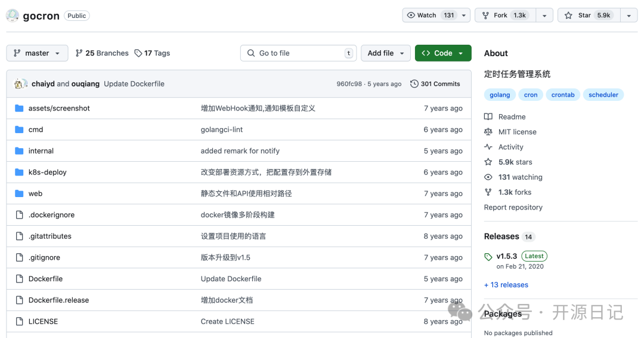
Task: Click the tag icon beside v1.5.3 release
Action: [488, 257]
